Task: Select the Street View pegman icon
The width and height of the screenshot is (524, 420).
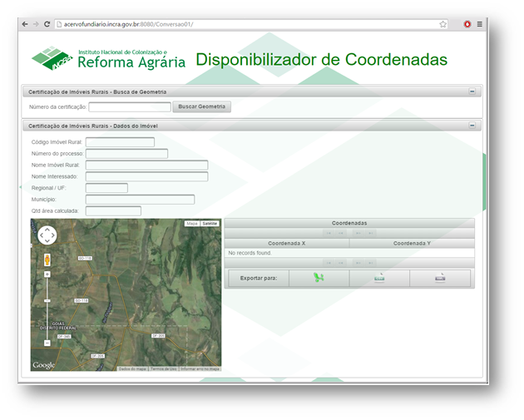Action: click(x=47, y=259)
